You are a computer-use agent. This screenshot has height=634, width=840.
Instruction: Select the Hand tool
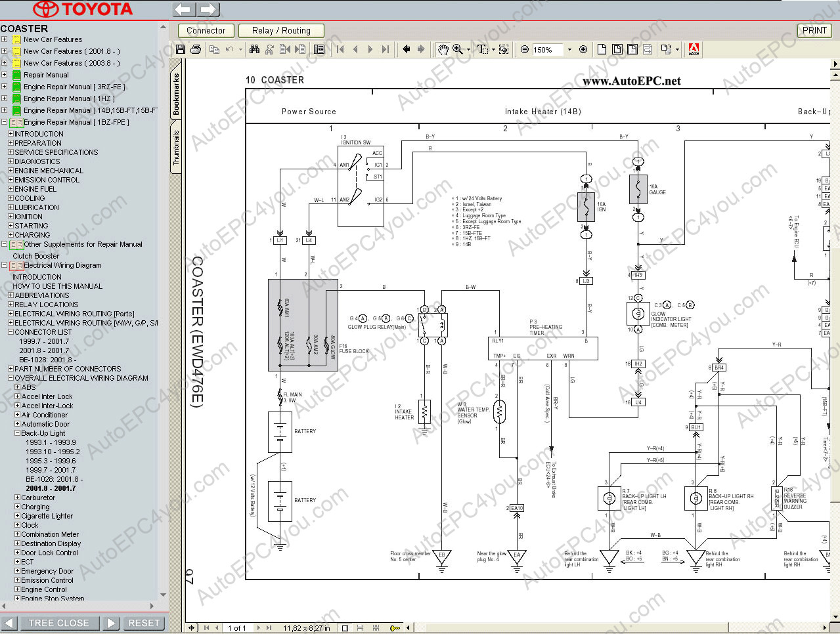pyautogui.click(x=443, y=49)
